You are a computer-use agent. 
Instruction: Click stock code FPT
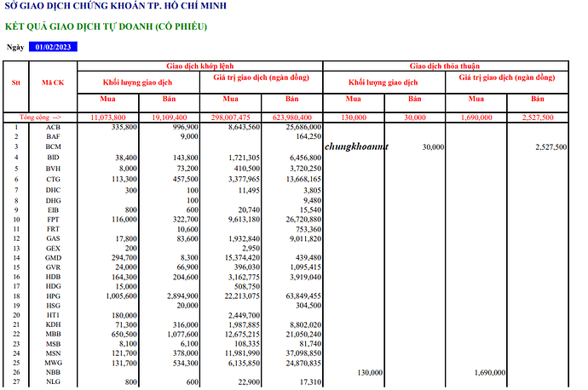[x=53, y=220]
